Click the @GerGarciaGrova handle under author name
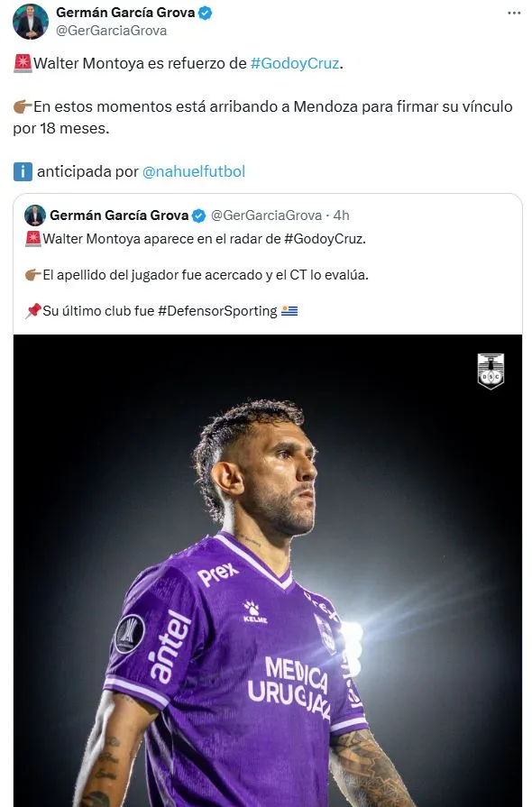 click(x=111, y=31)
